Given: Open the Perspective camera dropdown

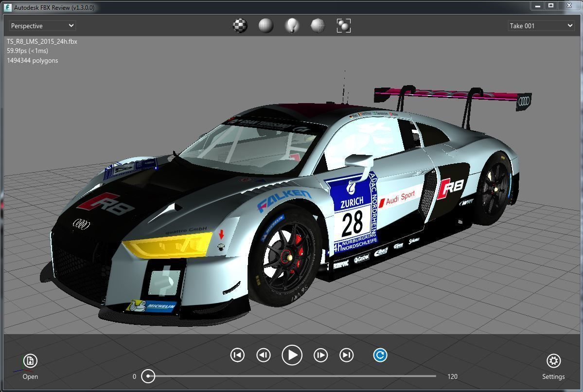Looking at the screenshot, I should coord(42,26).
